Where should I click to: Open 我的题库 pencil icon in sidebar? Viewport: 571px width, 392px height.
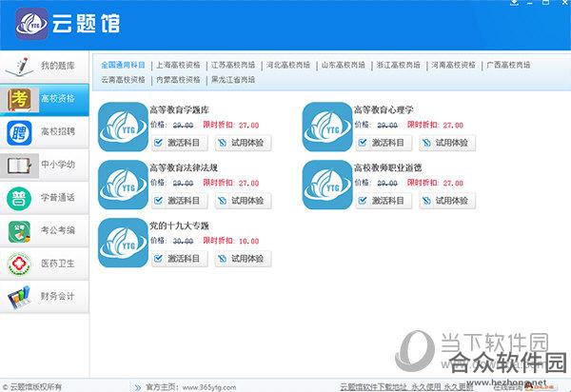[x=19, y=67]
